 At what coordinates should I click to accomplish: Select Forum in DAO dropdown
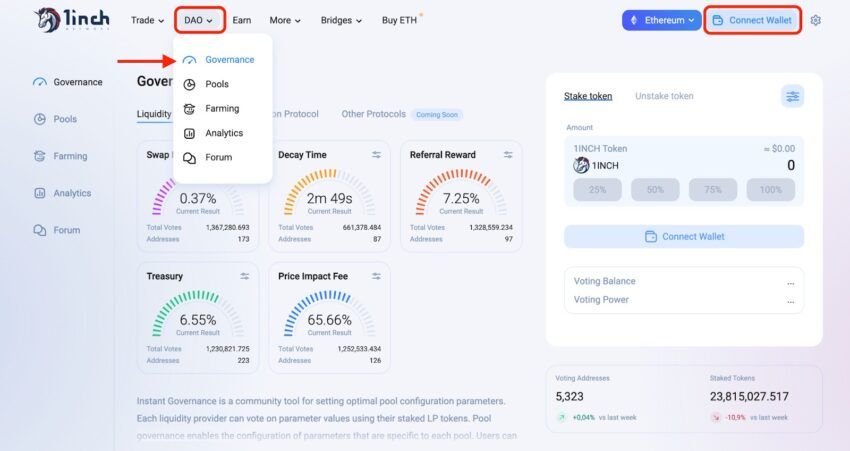[222, 158]
